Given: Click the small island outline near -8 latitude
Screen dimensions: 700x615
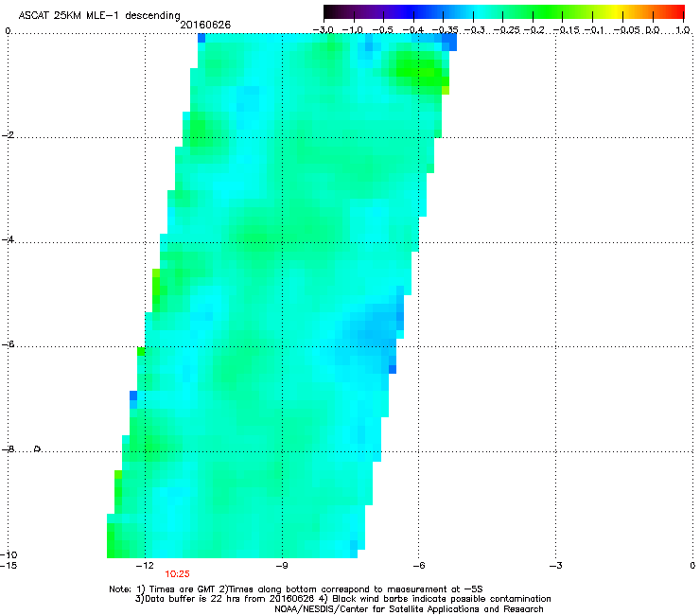Looking at the screenshot, I should point(38,448).
